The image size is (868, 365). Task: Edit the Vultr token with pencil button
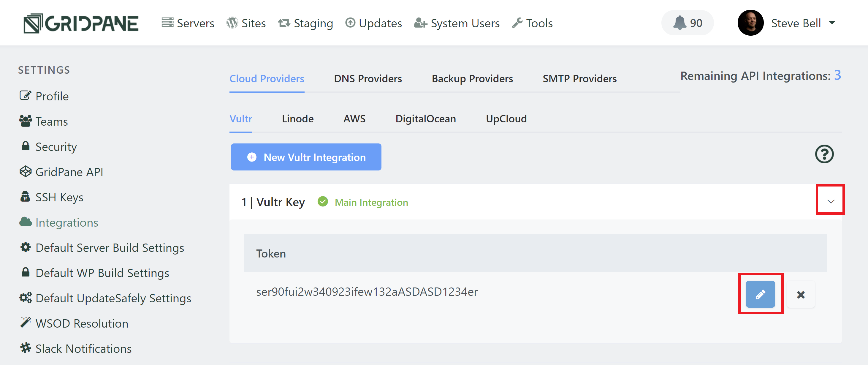760,294
